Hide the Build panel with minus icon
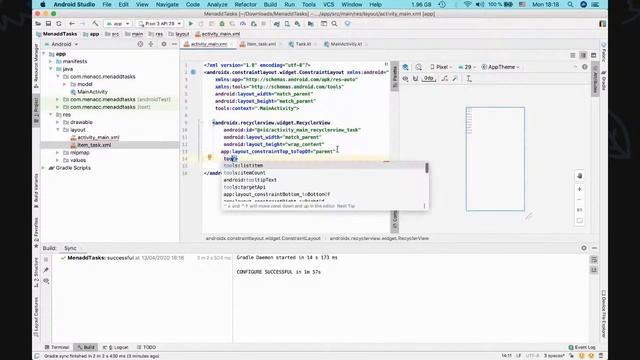Viewport: 640px width, 360px height. click(x=594, y=248)
